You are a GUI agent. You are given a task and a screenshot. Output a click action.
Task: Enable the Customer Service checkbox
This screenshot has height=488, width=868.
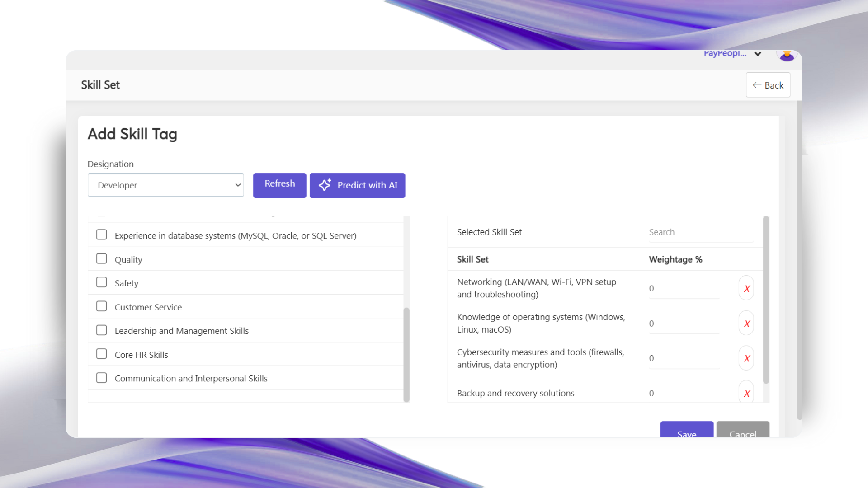tap(102, 306)
